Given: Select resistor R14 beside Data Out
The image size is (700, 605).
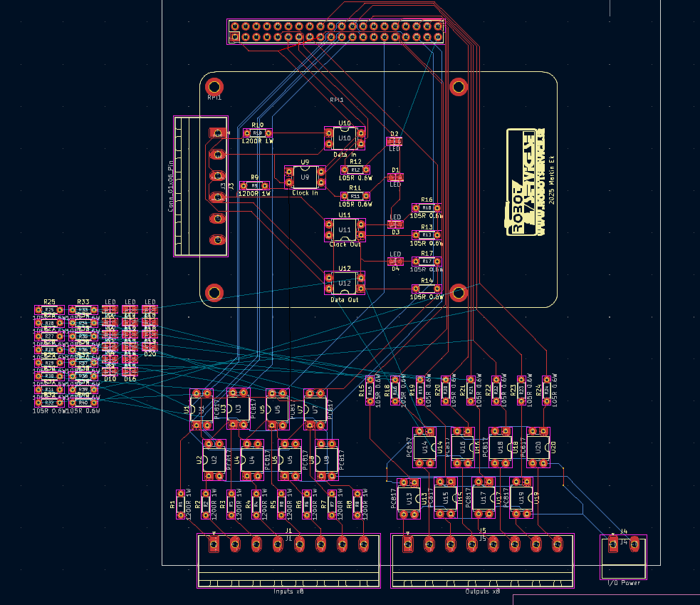Looking at the screenshot, I should [426, 289].
